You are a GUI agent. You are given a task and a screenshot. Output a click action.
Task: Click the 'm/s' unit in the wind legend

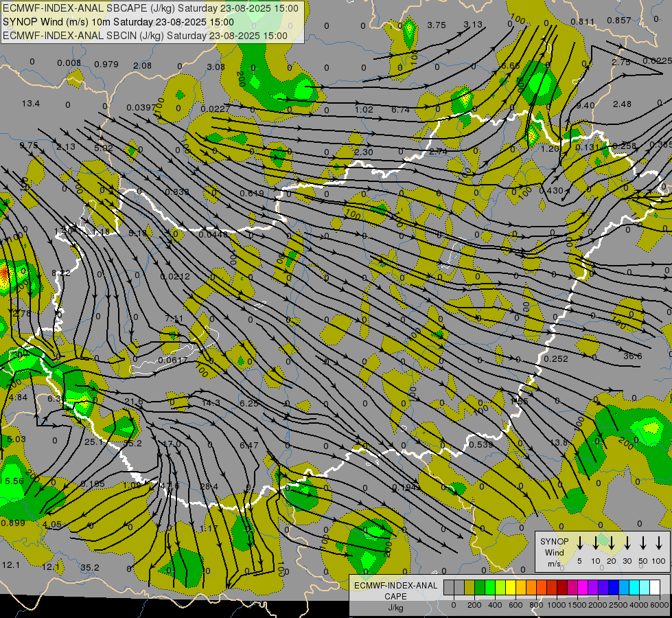click(x=554, y=564)
